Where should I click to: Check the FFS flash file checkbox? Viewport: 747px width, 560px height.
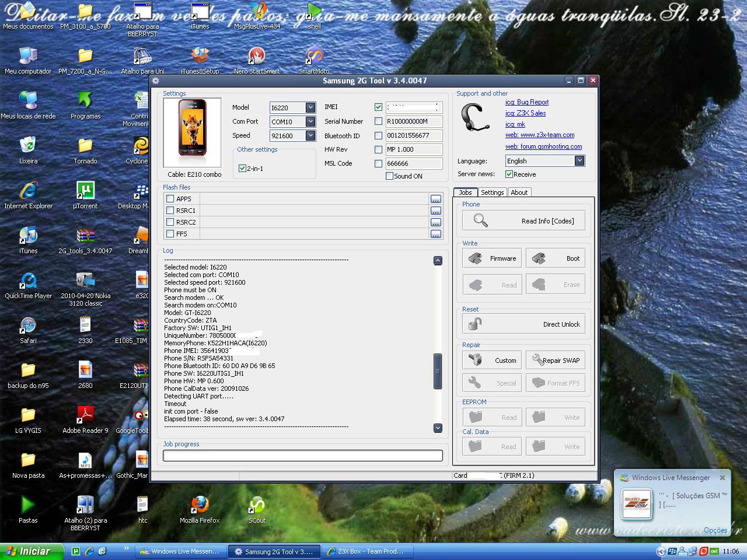coord(170,233)
